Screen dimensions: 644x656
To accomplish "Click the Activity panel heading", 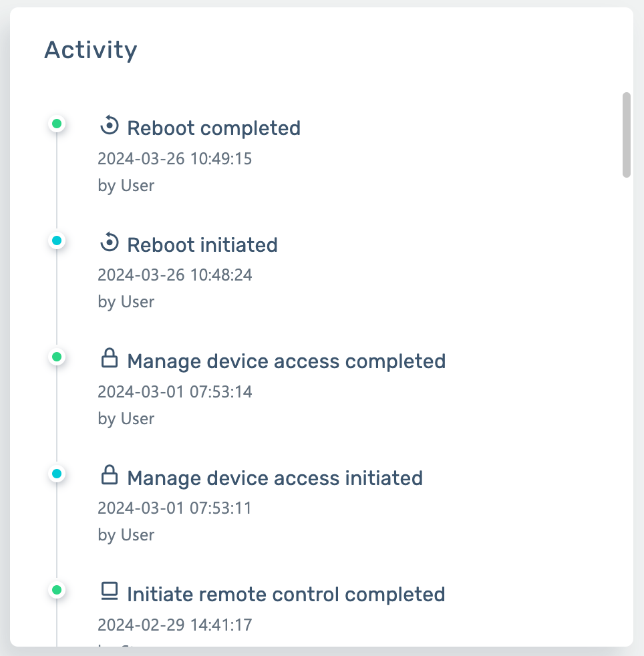I will tap(91, 50).
